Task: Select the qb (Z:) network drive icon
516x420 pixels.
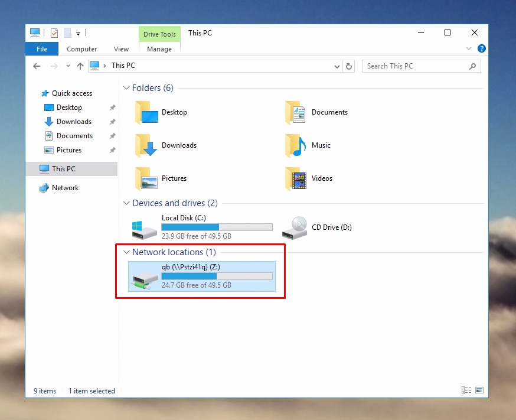Action: coord(144,280)
